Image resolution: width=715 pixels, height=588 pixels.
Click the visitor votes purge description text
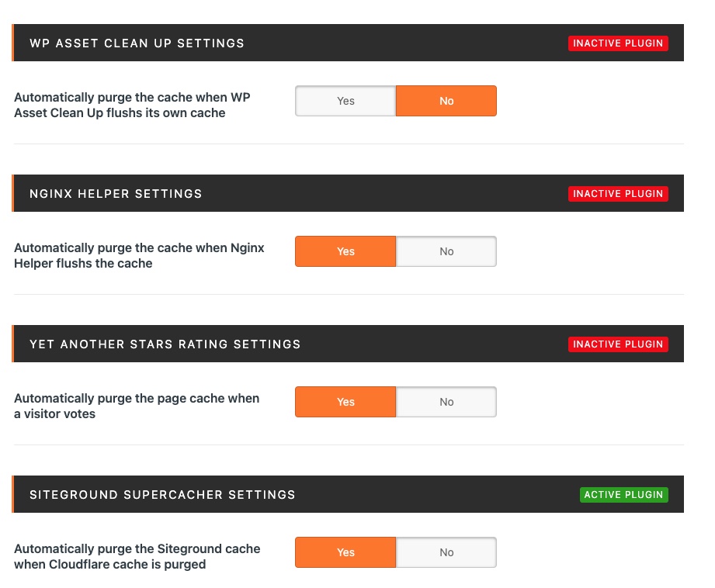point(137,406)
